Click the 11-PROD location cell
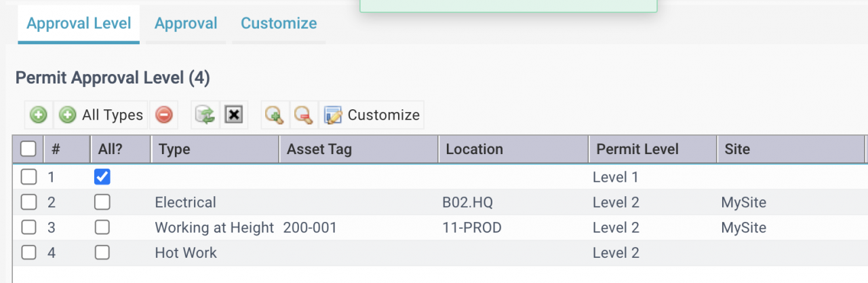This screenshot has height=283, width=868. pos(472,227)
